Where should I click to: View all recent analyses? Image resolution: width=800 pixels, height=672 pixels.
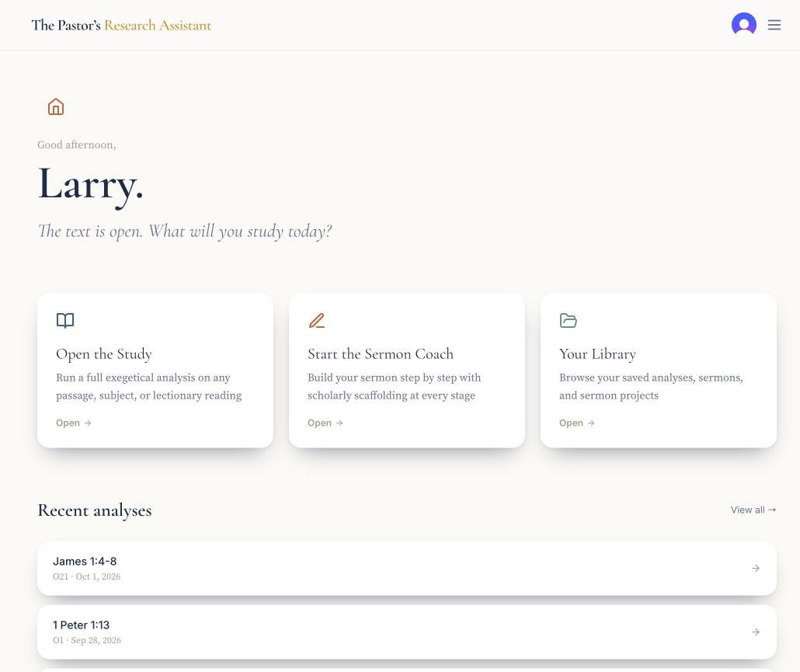pos(753,510)
